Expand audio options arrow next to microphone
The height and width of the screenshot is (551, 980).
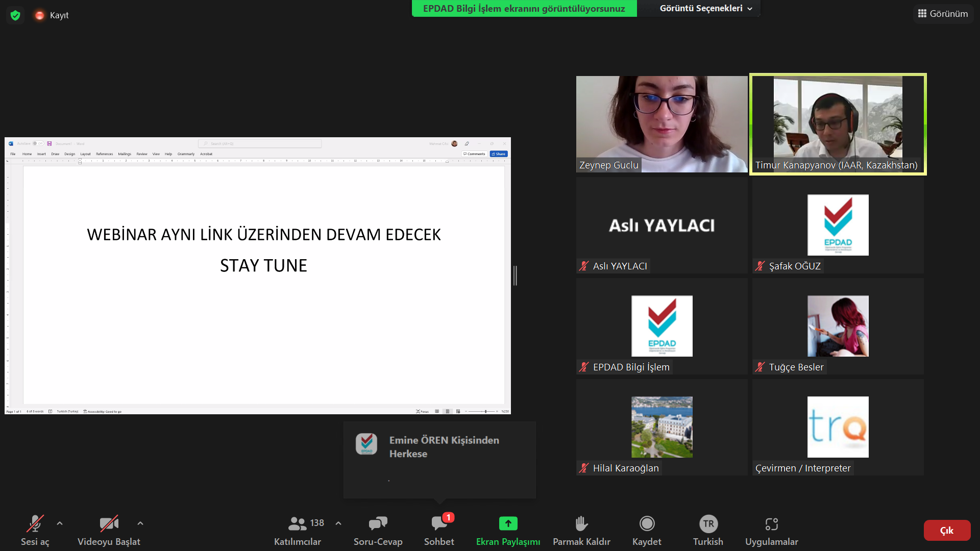[x=60, y=523]
